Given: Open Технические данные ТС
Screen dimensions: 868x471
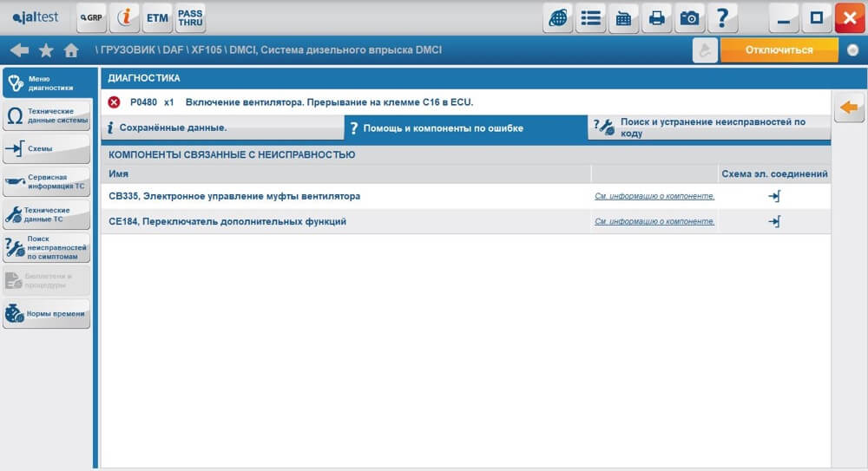Looking at the screenshot, I should click(47, 214).
